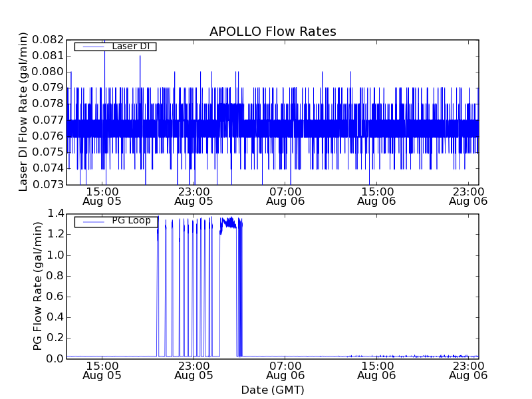Click the 'PG Flow Rate (gal/min)' axis label
The image size is (532, 399).
tap(38, 286)
